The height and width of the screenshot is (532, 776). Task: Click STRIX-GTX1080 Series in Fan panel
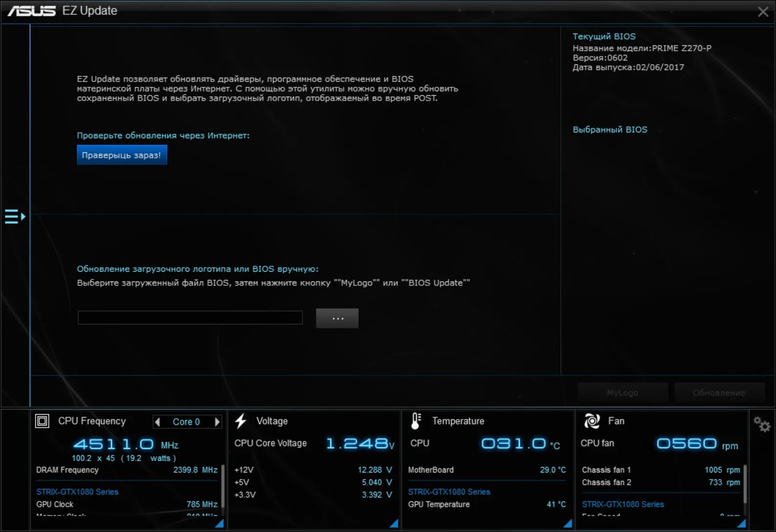tap(623, 504)
